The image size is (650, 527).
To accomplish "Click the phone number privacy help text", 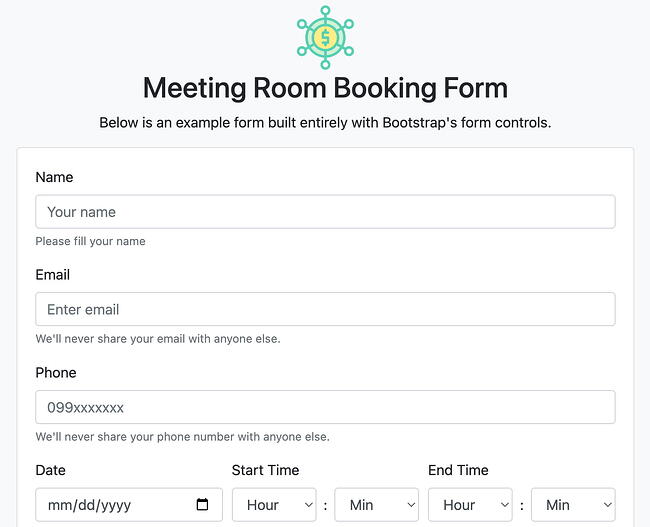I will (x=182, y=437).
